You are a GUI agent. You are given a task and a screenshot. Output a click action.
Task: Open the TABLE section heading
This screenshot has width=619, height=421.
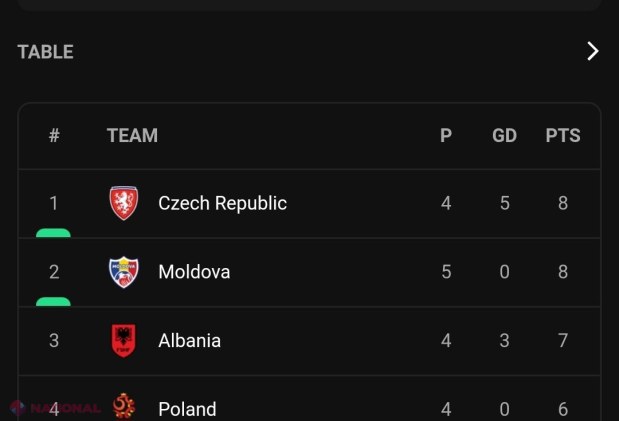45,52
